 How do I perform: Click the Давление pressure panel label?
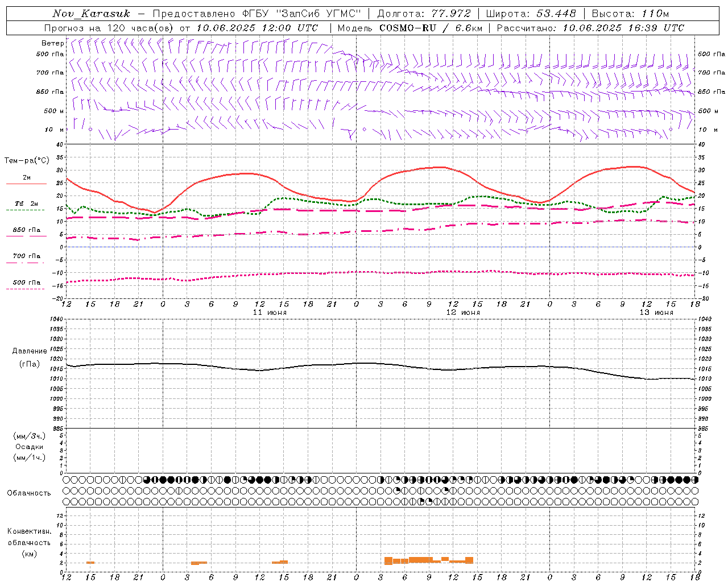point(30,351)
